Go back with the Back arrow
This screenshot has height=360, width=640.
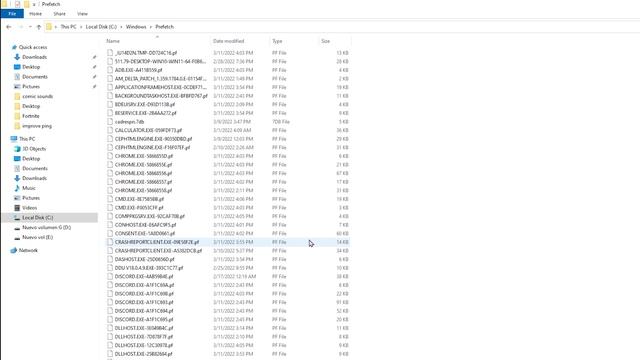click(9, 27)
